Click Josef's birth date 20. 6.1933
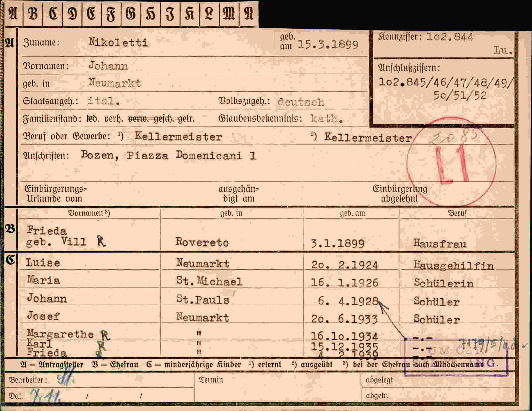 tap(344, 319)
